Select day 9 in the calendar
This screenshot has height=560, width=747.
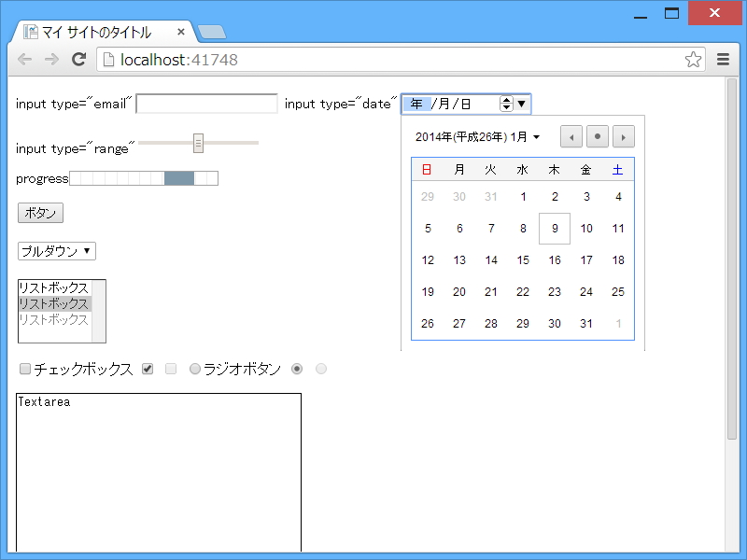(555, 229)
